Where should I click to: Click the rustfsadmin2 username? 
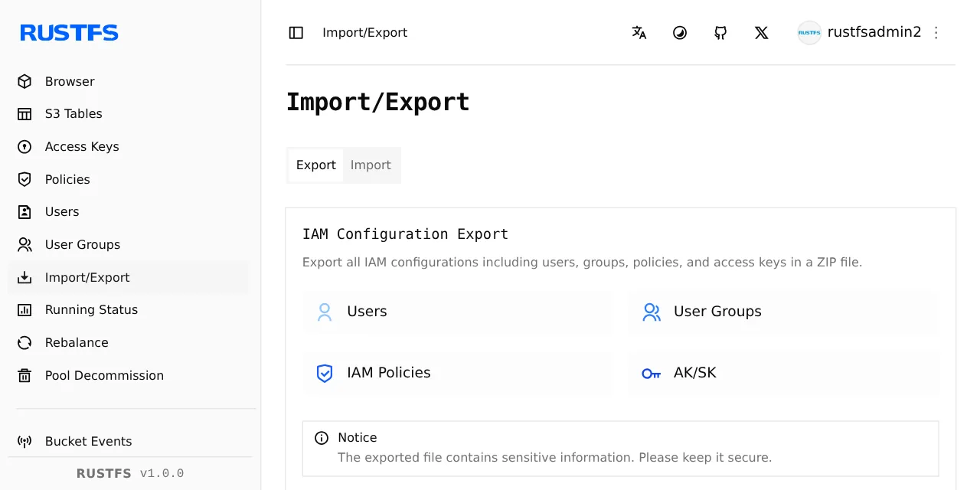[x=874, y=32]
